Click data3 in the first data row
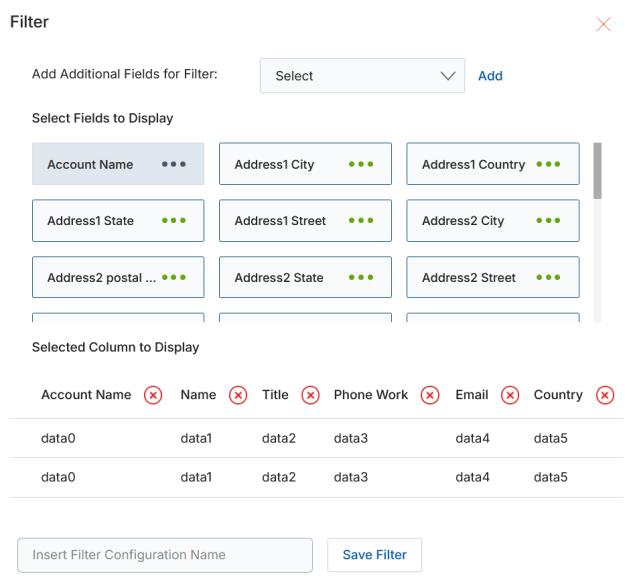Viewport: 625px width, 588px height. [x=351, y=438]
